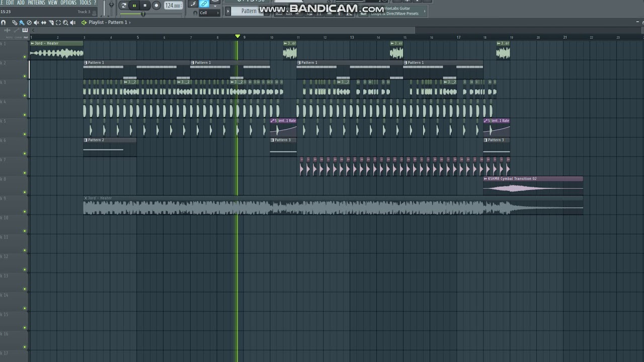Select the Draw pencil tool

click(15, 23)
